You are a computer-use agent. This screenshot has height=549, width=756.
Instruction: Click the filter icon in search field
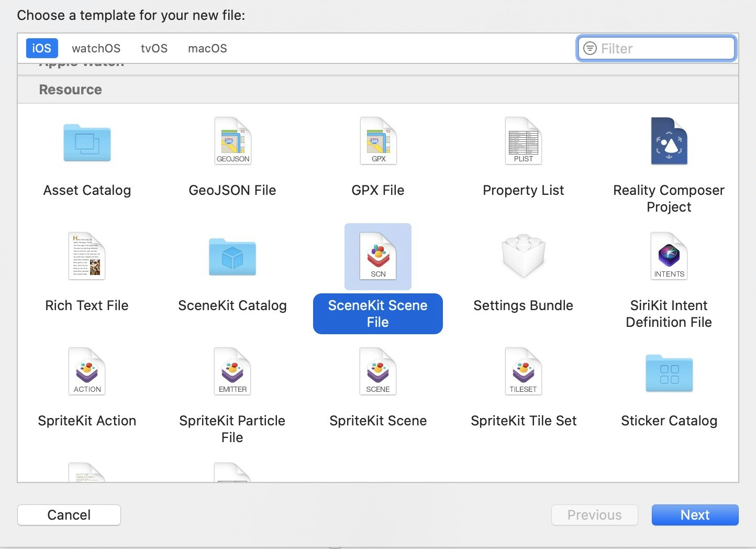(590, 48)
